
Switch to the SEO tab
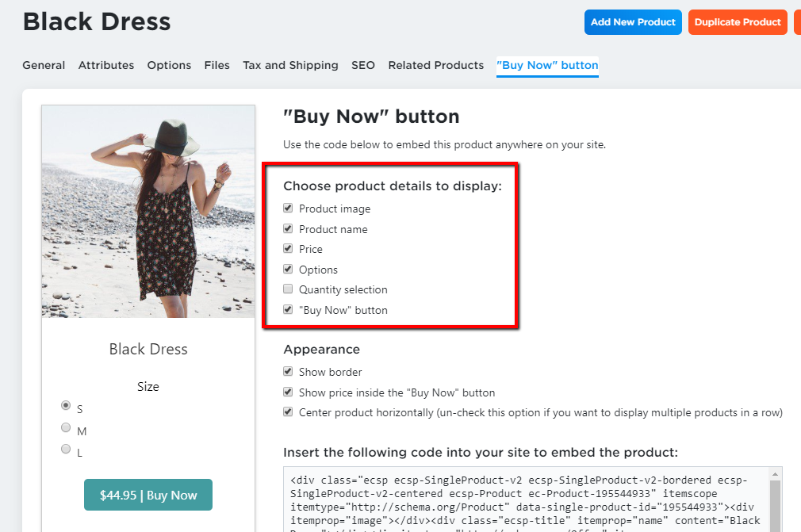(362, 65)
